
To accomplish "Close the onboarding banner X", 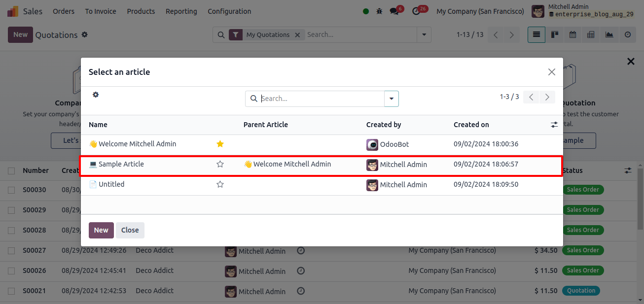I will [x=631, y=61].
